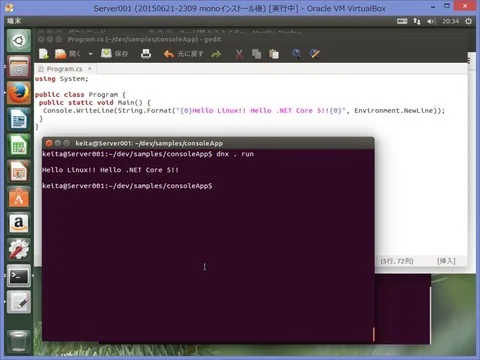Open a file with gedit's Open button
The height and width of the screenshot is (360, 480).
68,54
